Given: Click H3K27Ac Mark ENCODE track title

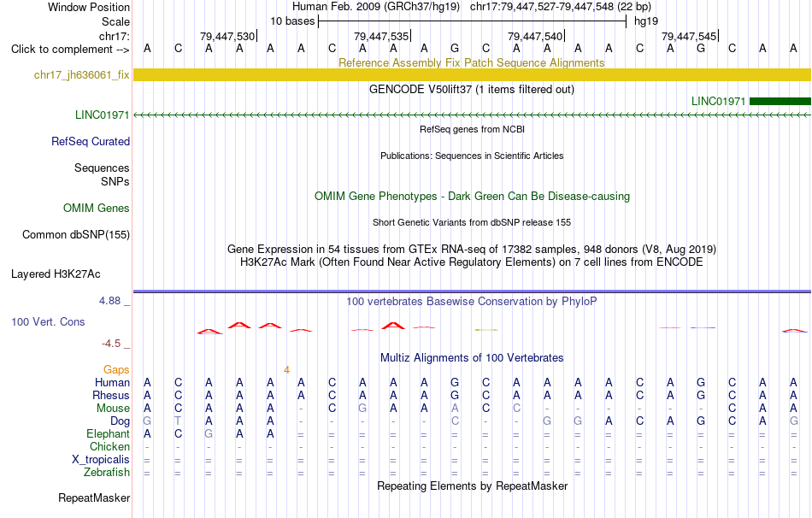Looking at the screenshot, I should [471, 262].
